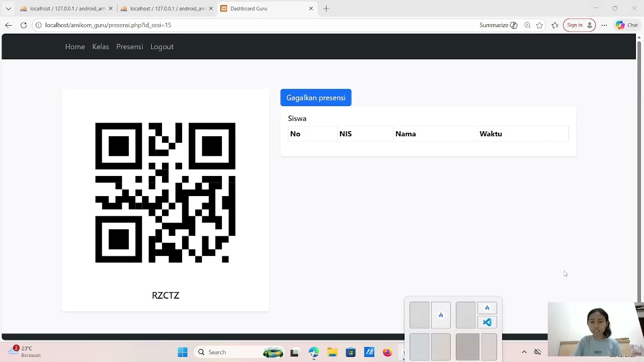The width and height of the screenshot is (644, 362).
Task: Minimize the browser window
Action: [596, 9]
